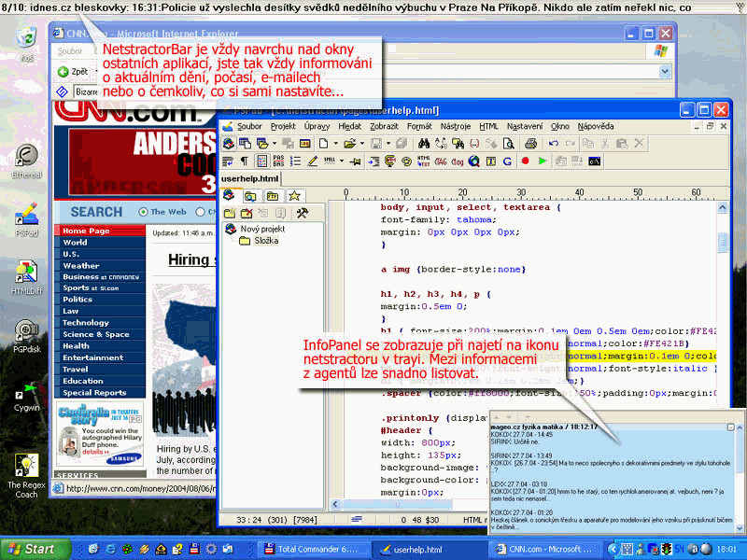
Task: Open the Recycle Bin on the desktop
Action: click(26, 43)
